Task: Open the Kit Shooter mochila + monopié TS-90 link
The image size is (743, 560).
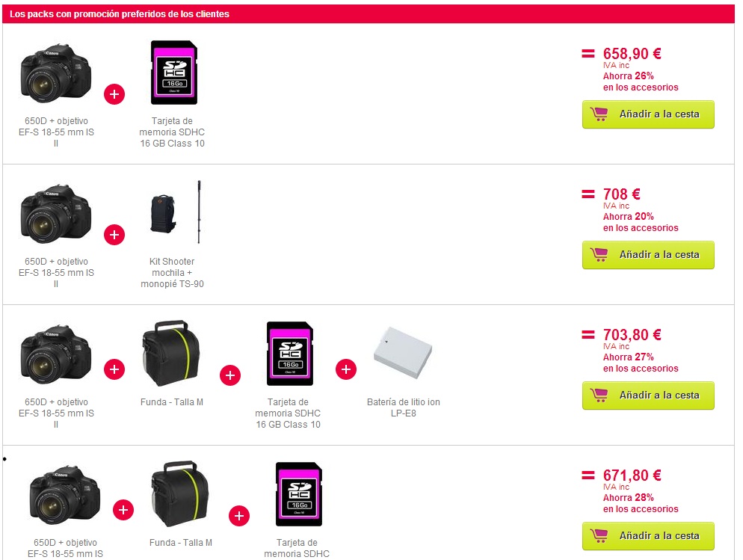Action: 172,273
